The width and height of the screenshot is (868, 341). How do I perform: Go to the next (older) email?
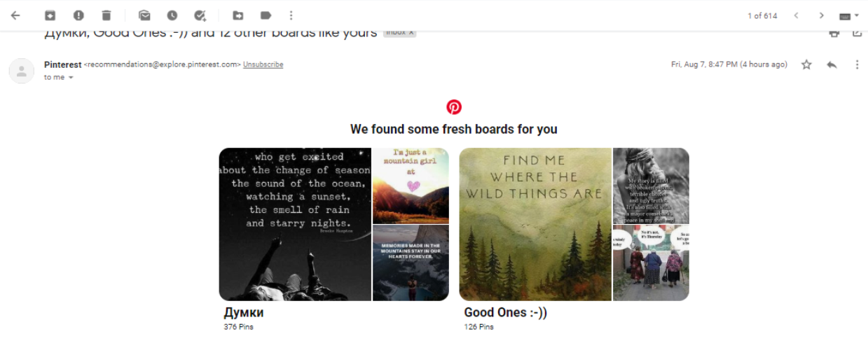point(822,15)
